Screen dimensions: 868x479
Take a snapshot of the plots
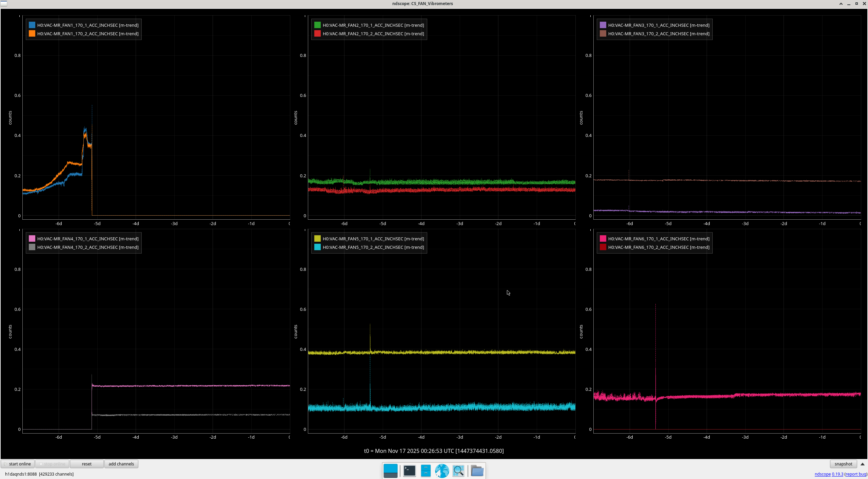(843, 464)
